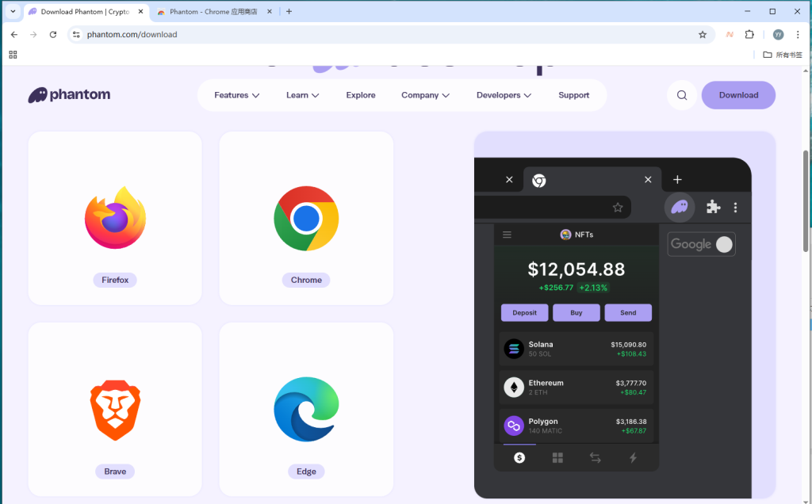This screenshot has width=812, height=504.
Task: Close the Download Phantom tab
Action: click(x=140, y=11)
